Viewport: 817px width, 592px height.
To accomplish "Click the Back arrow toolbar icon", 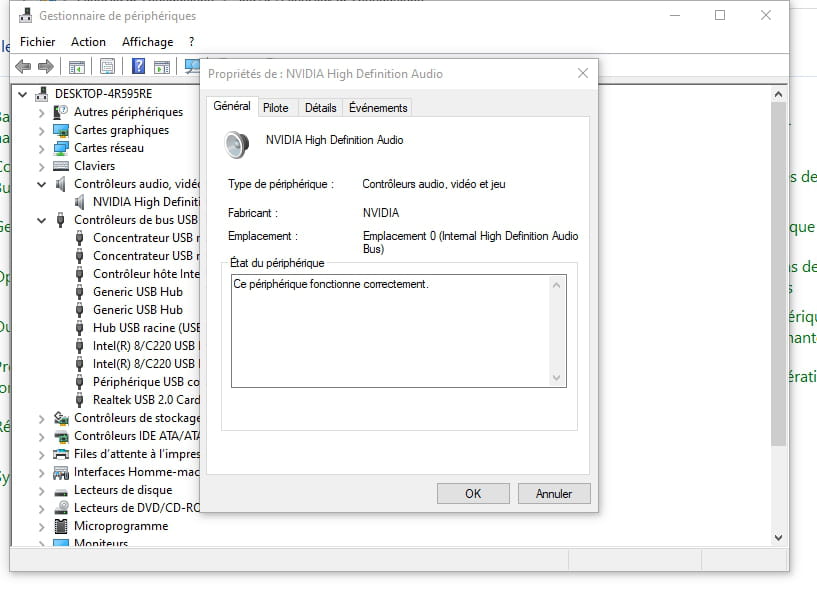I will pyautogui.click(x=23, y=67).
